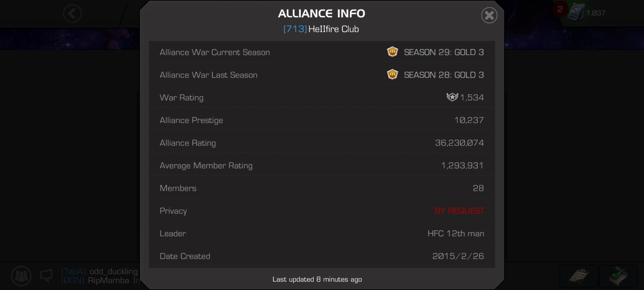
Task: Click the Date Created row
Action: point(322,256)
